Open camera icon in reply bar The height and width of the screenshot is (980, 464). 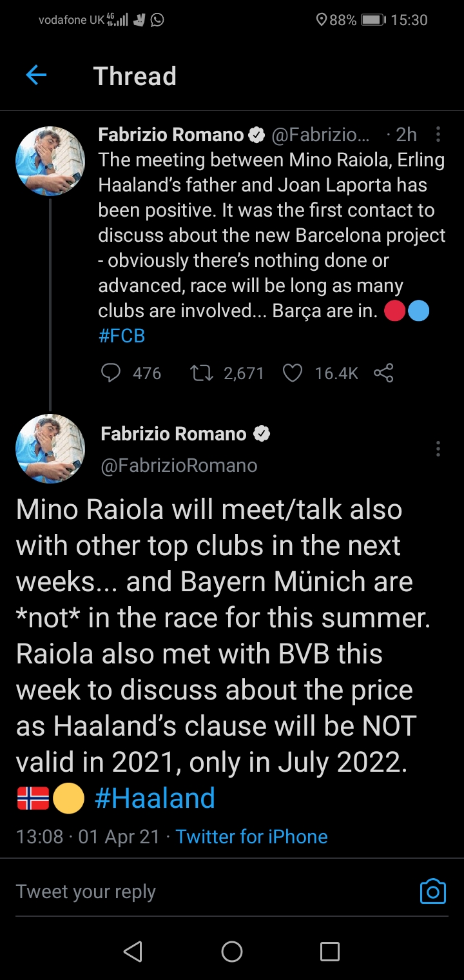[x=432, y=891]
